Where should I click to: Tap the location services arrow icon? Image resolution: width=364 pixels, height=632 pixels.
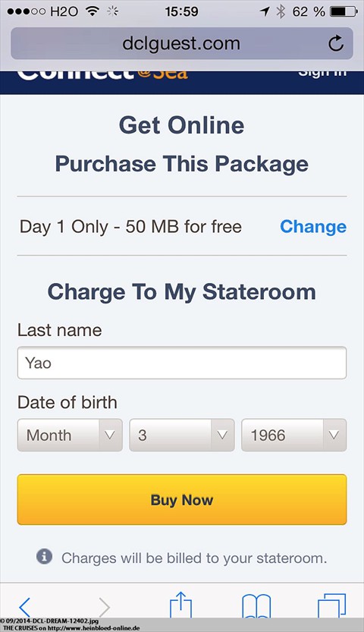pyautogui.click(x=265, y=11)
